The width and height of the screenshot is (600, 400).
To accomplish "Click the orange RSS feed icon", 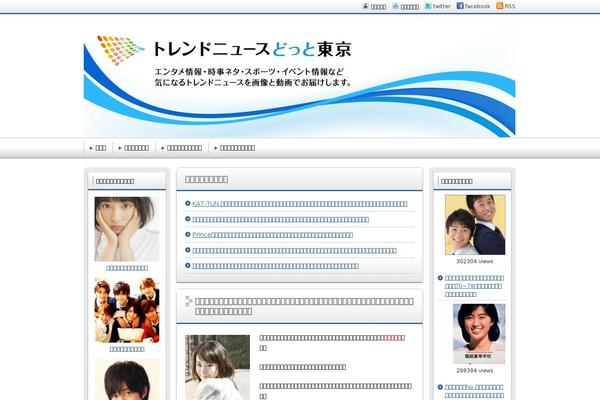I will coord(500,6).
